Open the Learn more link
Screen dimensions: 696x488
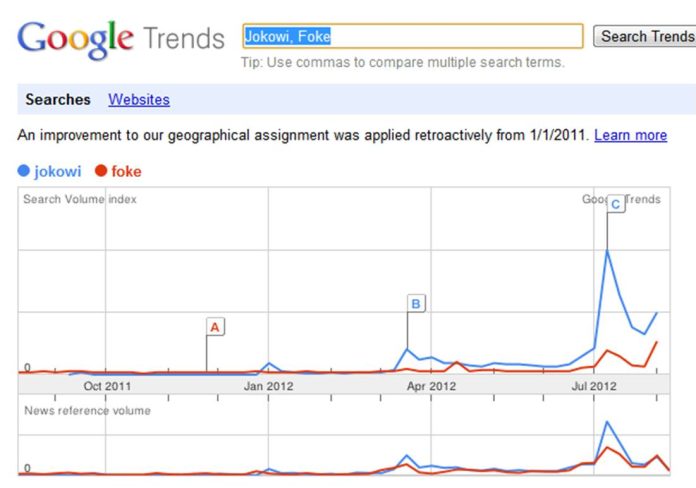(630, 135)
